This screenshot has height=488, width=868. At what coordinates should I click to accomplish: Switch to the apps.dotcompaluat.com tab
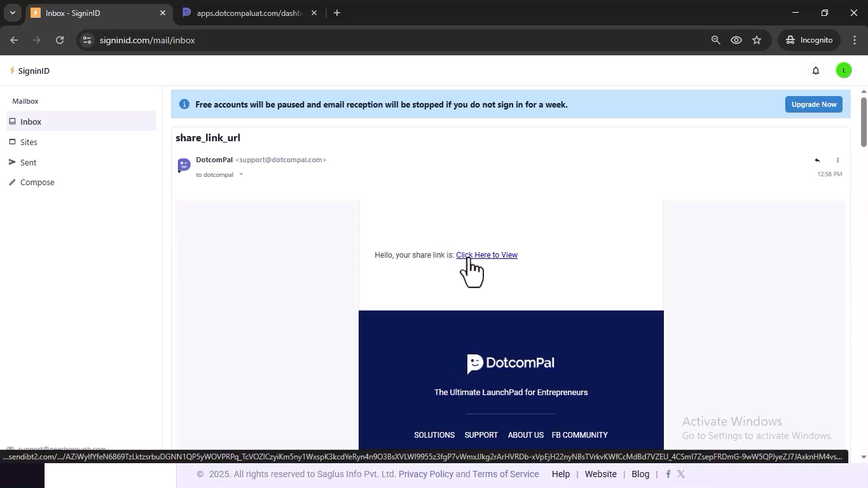click(248, 13)
